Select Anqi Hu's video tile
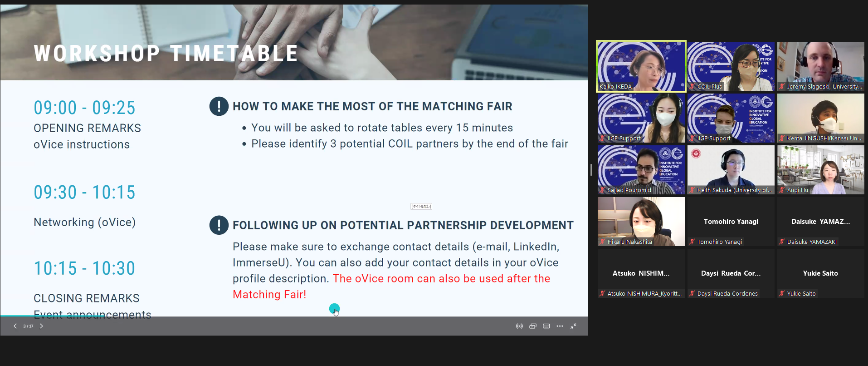The width and height of the screenshot is (868, 366). [820, 170]
